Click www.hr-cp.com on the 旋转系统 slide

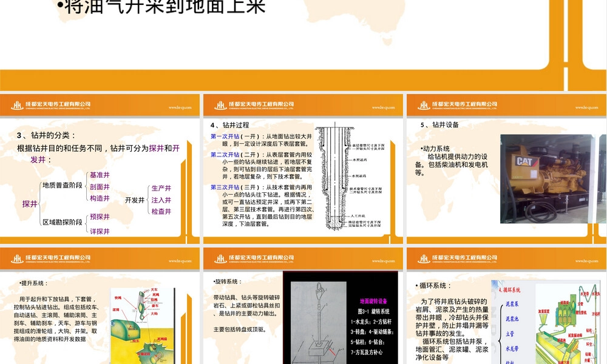coord(383,261)
